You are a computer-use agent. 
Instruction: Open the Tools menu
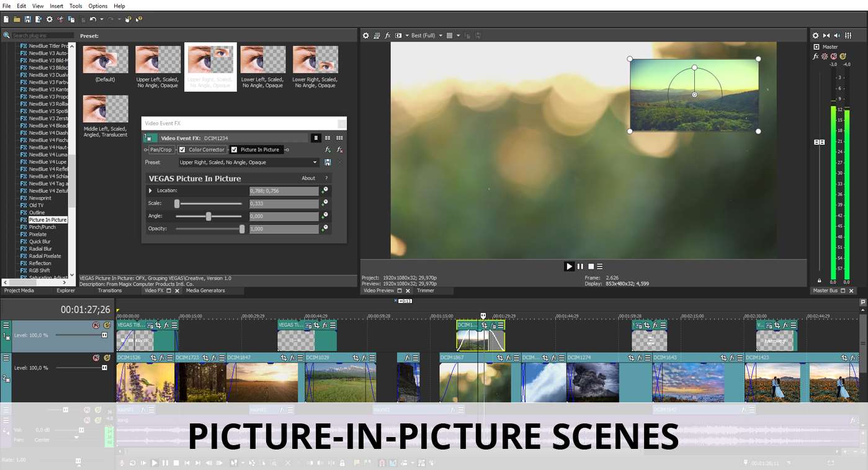pos(76,6)
